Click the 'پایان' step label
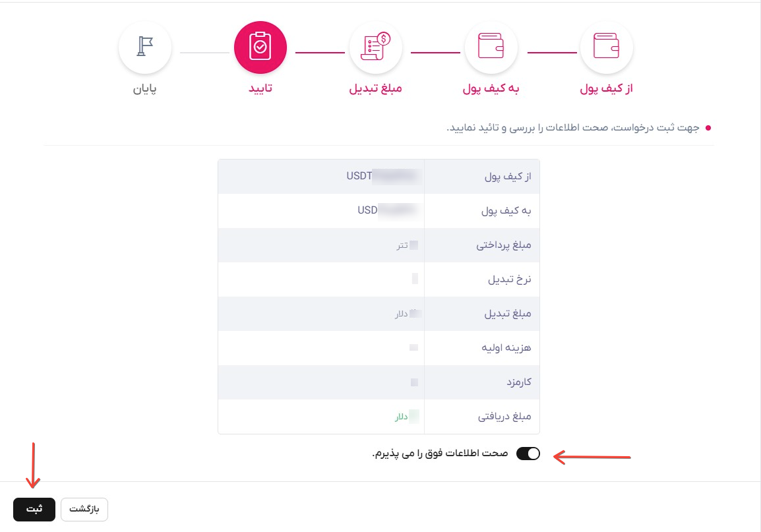This screenshot has width=761, height=532. pyautogui.click(x=144, y=89)
